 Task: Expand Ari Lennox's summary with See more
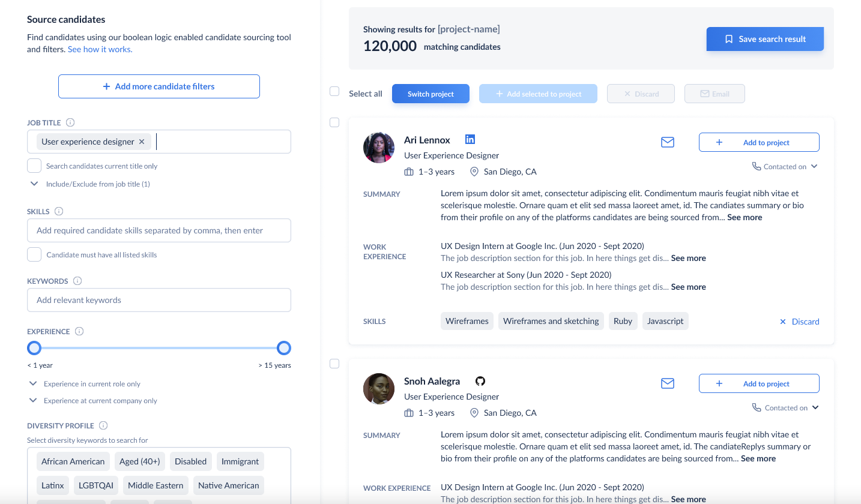(x=745, y=217)
